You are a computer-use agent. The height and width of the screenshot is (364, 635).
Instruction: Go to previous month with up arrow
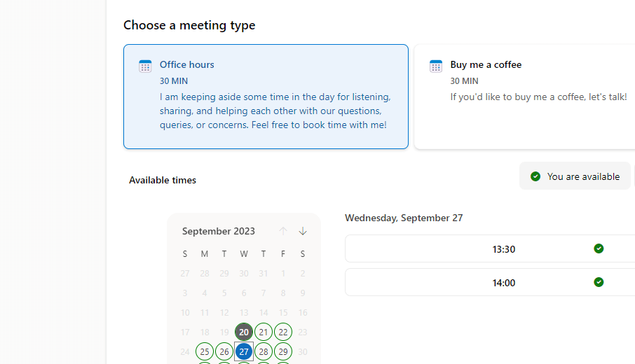(x=283, y=231)
